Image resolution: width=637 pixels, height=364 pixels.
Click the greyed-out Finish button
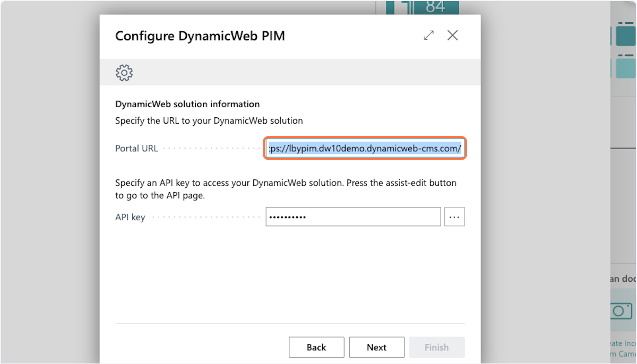click(436, 347)
